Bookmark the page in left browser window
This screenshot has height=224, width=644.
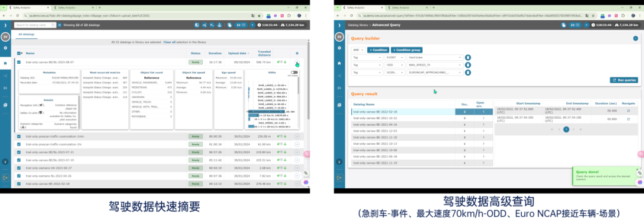pyautogui.click(x=259, y=15)
